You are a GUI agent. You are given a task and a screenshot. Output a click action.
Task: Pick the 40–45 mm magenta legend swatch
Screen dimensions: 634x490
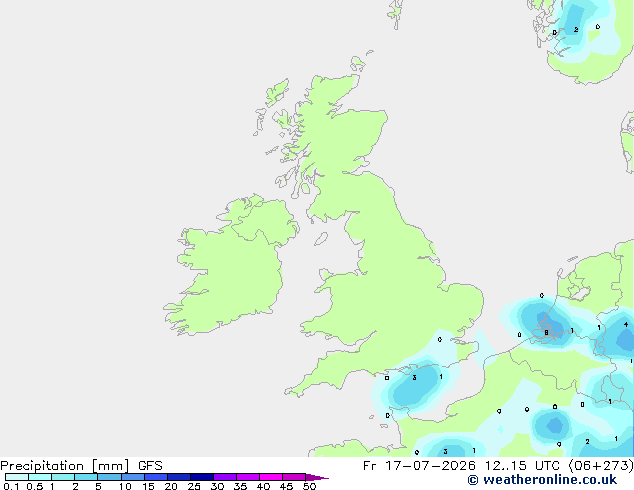click(x=271, y=477)
